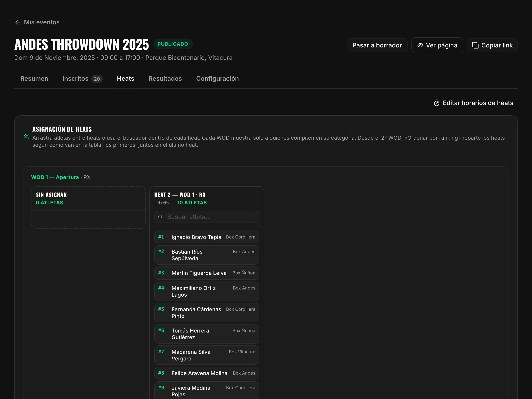Click the eye icon in Ver página

pyautogui.click(x=420, y=45)
